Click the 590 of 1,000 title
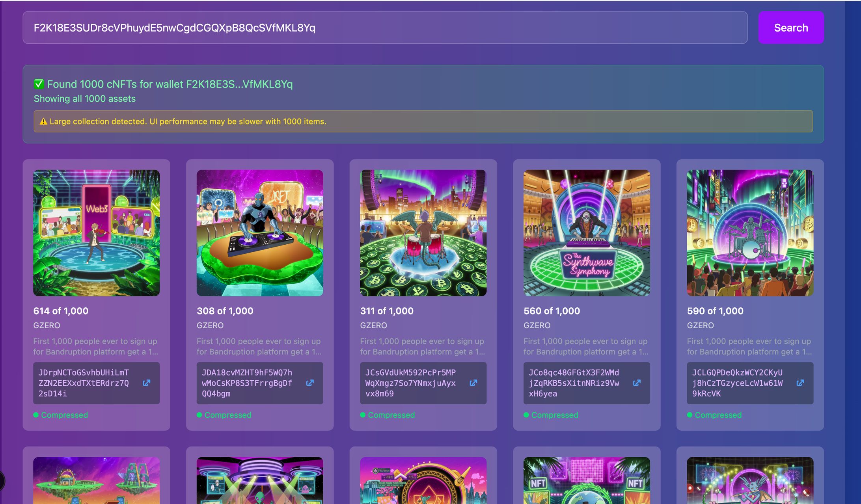Viewport: 861px width, 504px height. click(715, 311)
